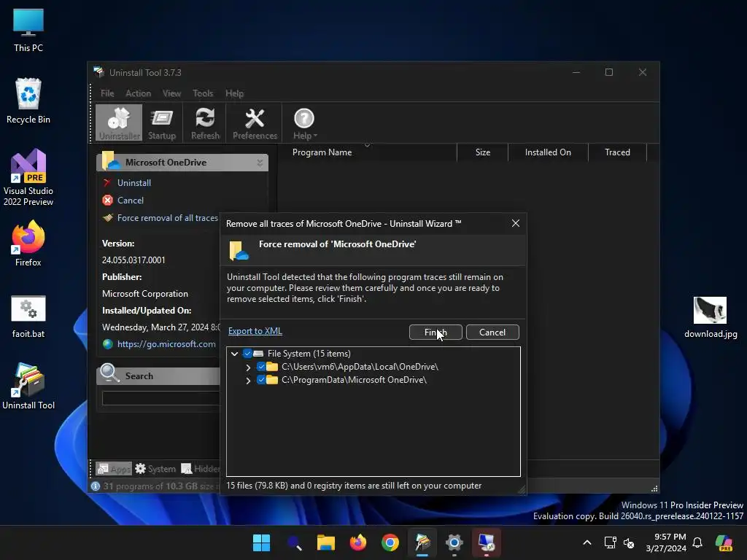The width and height of the screenshot is (747, 560).
Task: Click the muted volume tray icon
Action: coord(629,542)
